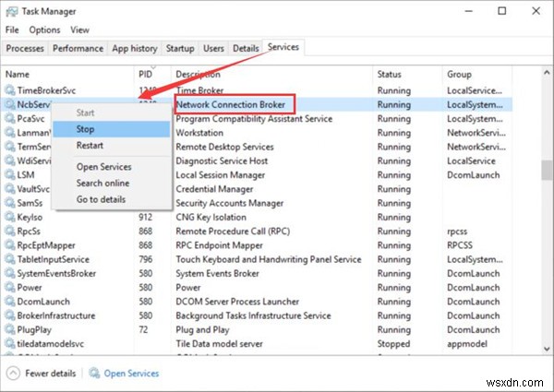Image resolution: width=554 pixels, height=392 pixels.
Task: Click the service icon beside BrokerInfrastructure
Action: point(10,315)
